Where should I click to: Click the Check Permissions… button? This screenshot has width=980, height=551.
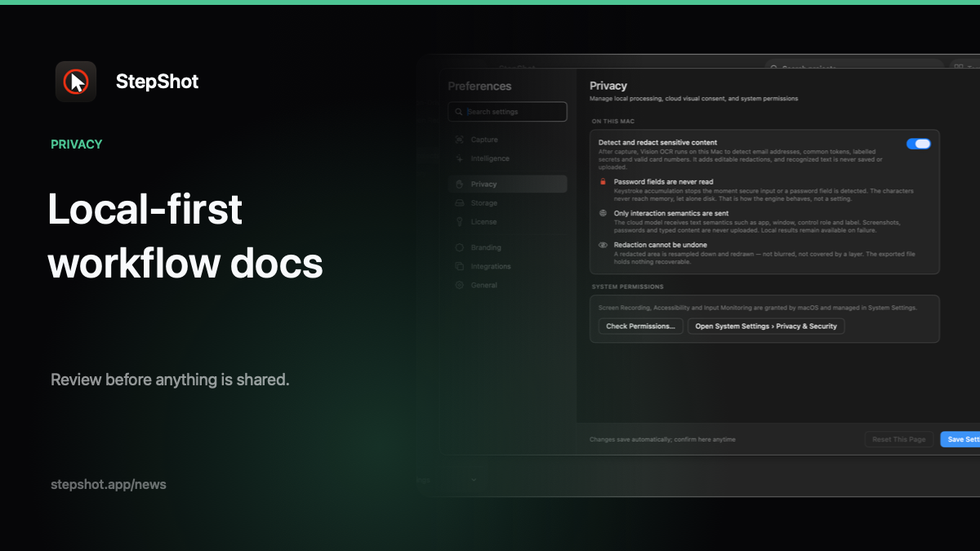click(640, 326)
